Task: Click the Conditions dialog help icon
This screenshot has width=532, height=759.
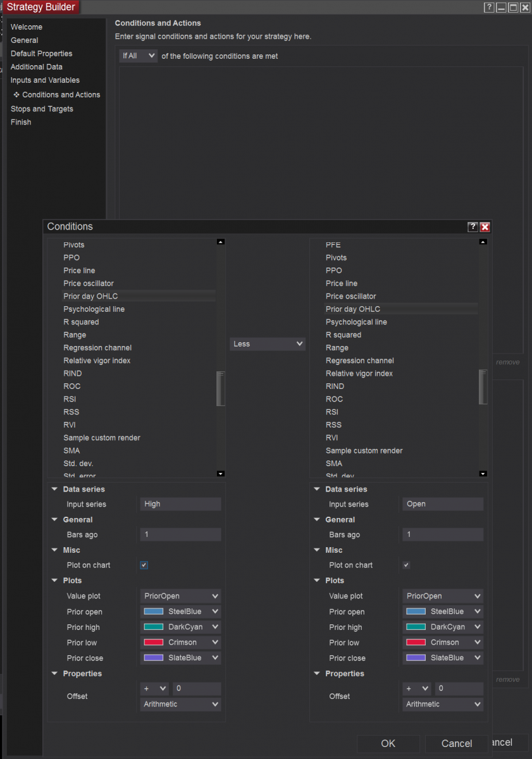Action: 473,227
